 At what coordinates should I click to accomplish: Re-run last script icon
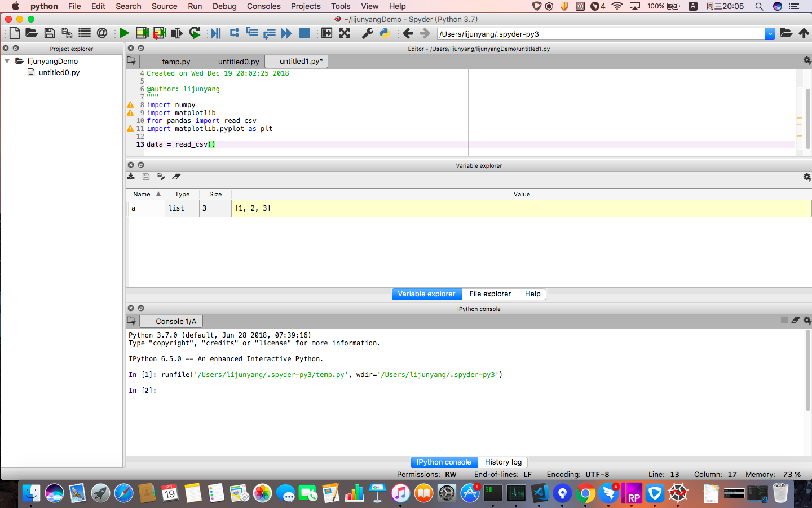pyautogui.click(x=195, y=33)
